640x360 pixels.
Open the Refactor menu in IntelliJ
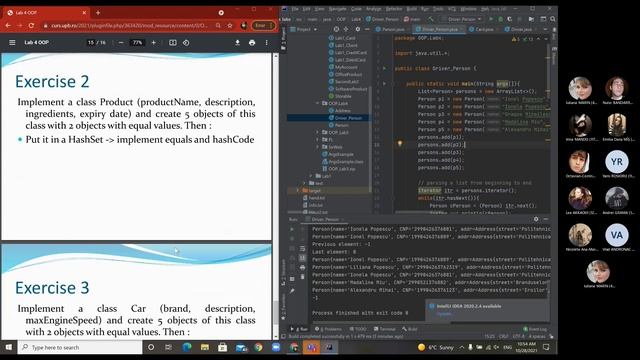pyautogui.click(x=394, y=9)
